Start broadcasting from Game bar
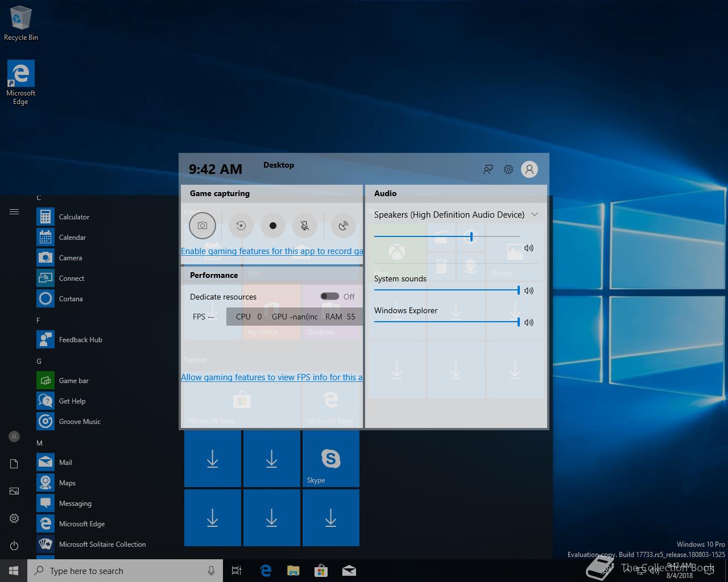 point(344,226)
